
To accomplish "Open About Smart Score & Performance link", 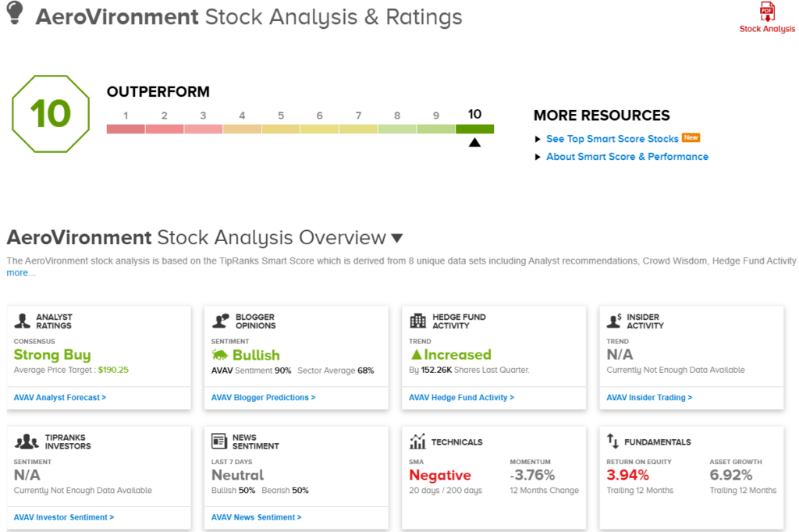I will [627, 157].
